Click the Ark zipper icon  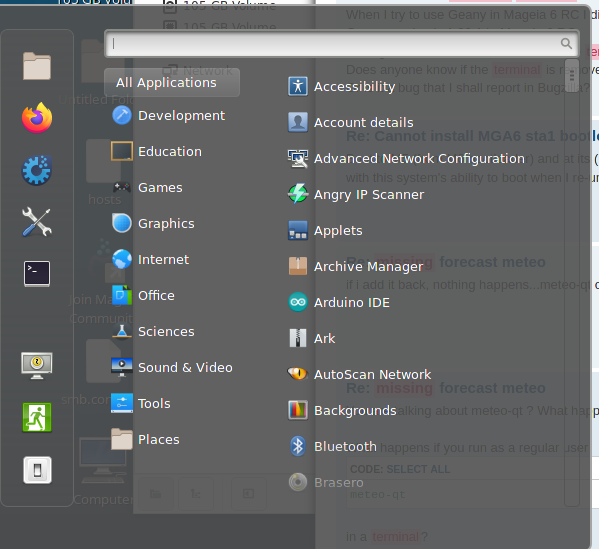298,338
